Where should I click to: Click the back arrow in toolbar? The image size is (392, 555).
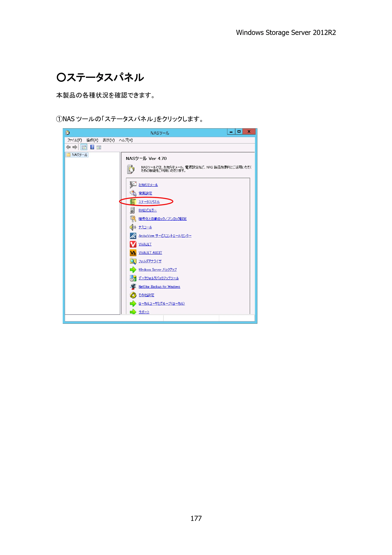click(68, 147)
